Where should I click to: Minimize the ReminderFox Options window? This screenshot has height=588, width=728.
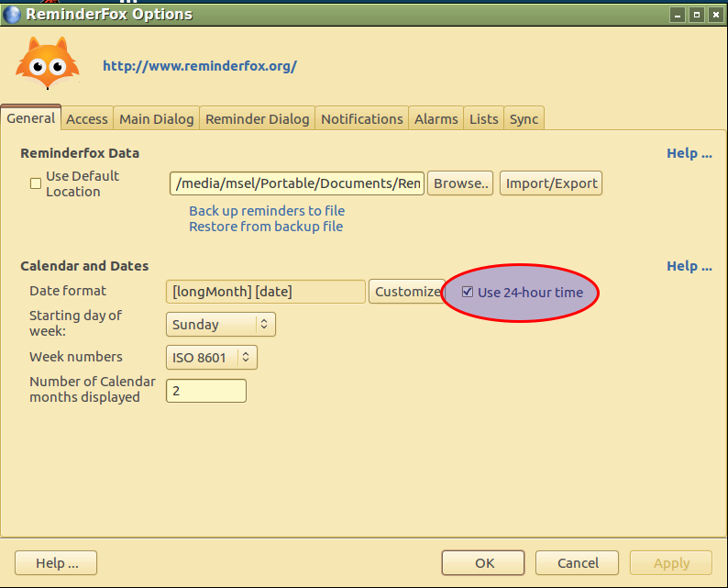(x=678, y=15)
